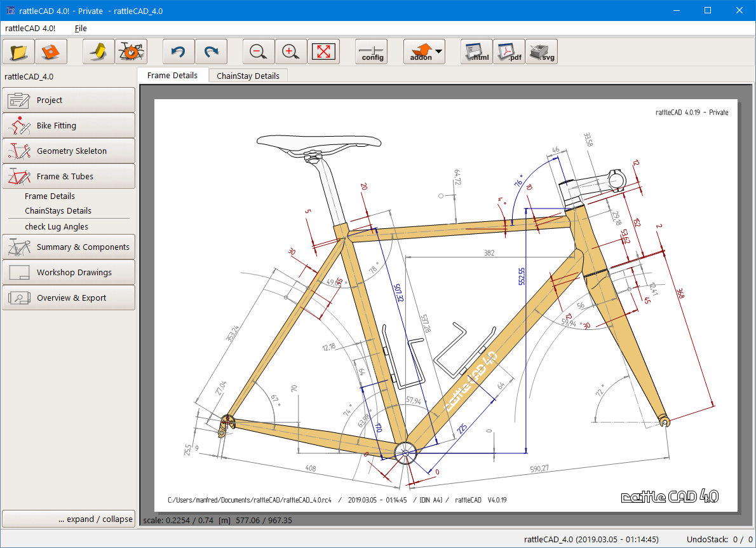Screen dimensions: 756x548
Task: Click the scale status readout
Action: pos(217,521)
